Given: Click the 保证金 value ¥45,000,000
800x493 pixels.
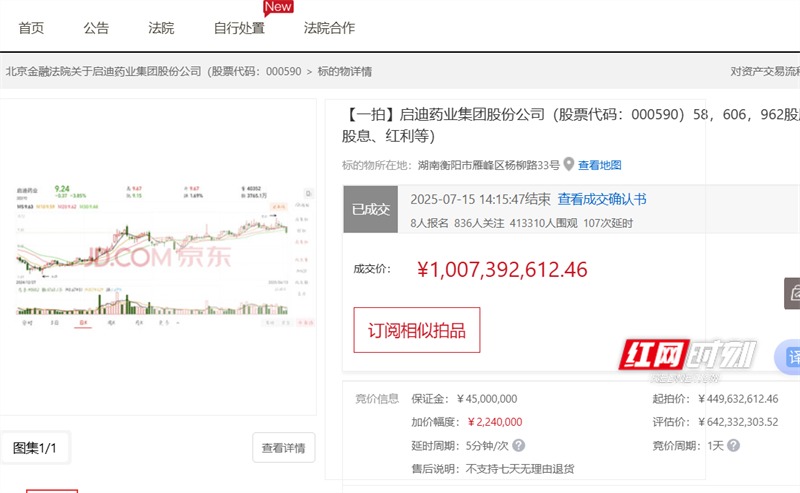Looking at the screenshot, I should [487, 399].
